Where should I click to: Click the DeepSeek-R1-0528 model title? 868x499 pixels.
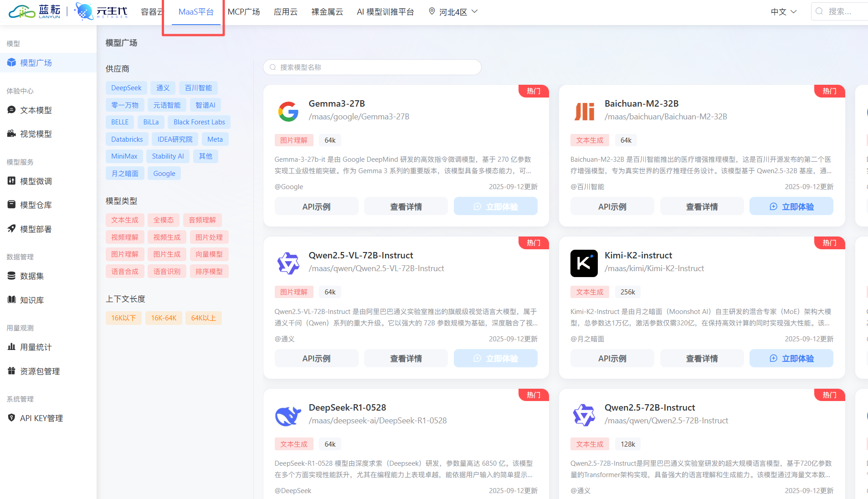click(x=347, y=407)
